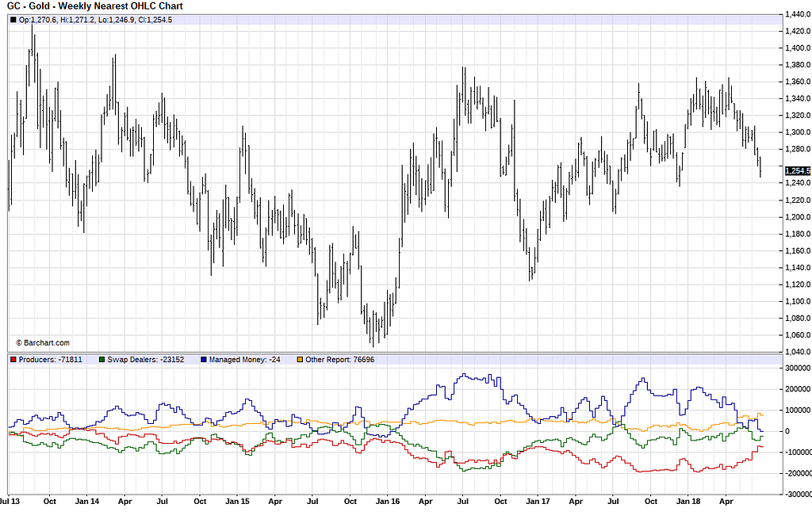This screenshot has width=812, height=523.
Task: Click the black OHLC legend square
Action: pos(13,20)
